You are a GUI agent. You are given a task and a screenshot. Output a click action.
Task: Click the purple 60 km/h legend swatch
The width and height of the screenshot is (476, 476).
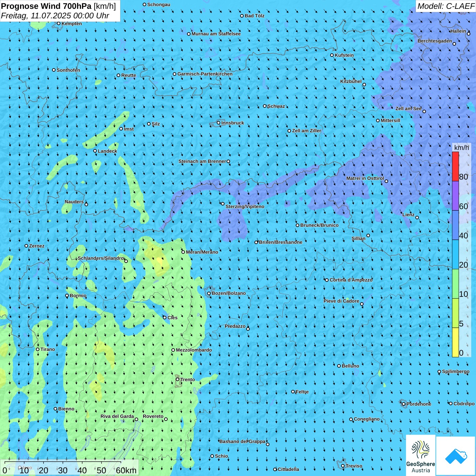[x=455, y=196]
